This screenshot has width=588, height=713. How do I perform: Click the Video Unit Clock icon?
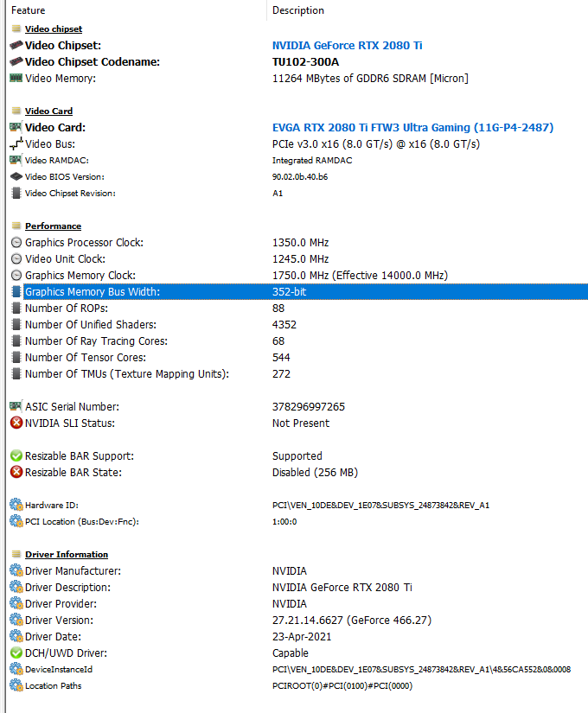16,258
